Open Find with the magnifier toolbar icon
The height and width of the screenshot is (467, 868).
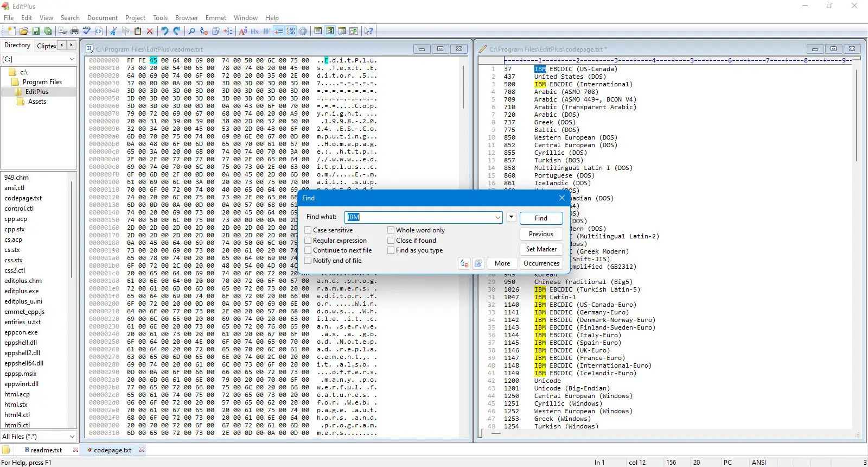coord(192,31)
